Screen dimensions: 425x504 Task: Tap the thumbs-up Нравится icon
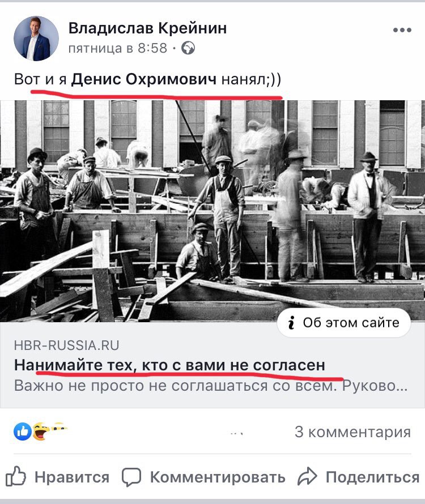[15, 476]
